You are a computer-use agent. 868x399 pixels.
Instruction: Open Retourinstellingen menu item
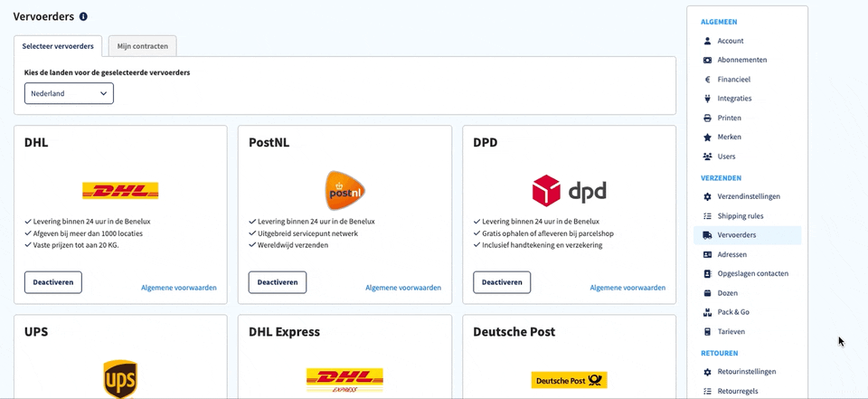click(748, 372)
